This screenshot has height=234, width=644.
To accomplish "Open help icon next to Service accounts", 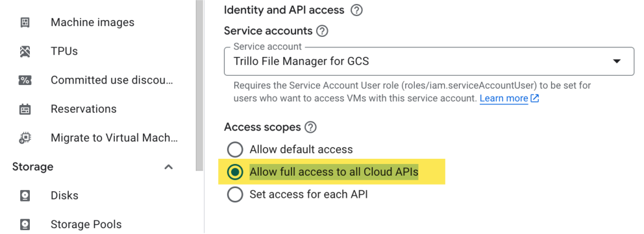I will tap(323, 31).
